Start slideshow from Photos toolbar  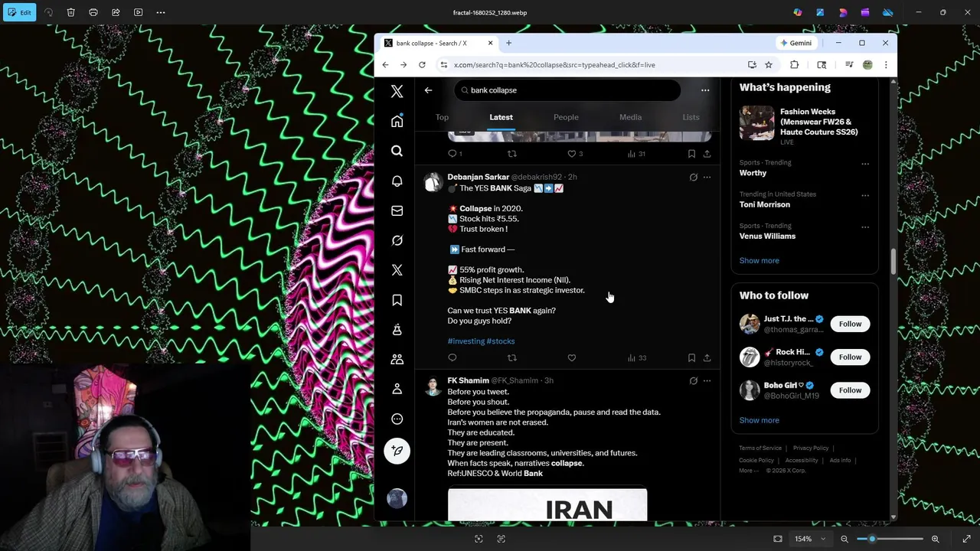[139, 12]
